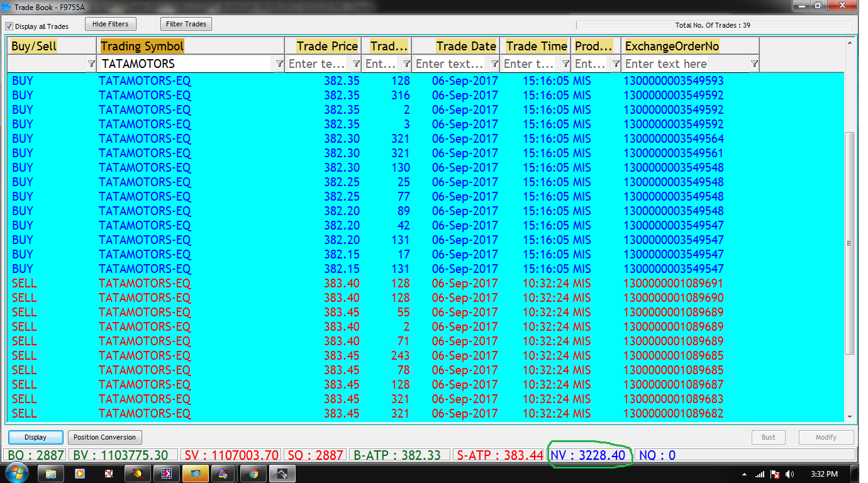Screen dimensions: 868x483
Task: Click the vertical scrollbar of trades list
Action: coord(850,243)
